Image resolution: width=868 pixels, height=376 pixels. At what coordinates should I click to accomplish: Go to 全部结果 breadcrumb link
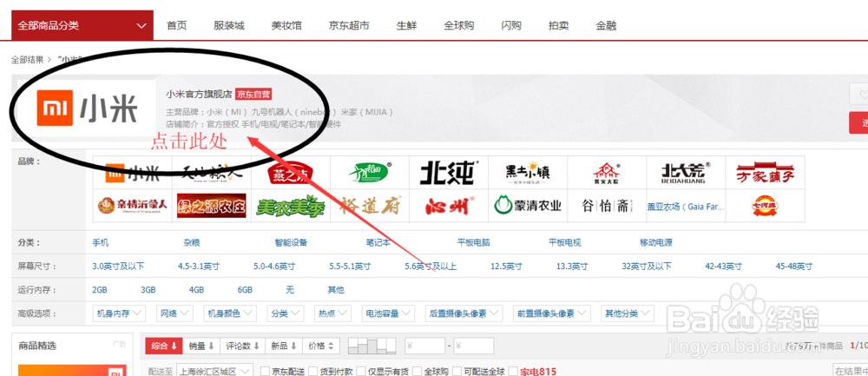pos(27,59)
